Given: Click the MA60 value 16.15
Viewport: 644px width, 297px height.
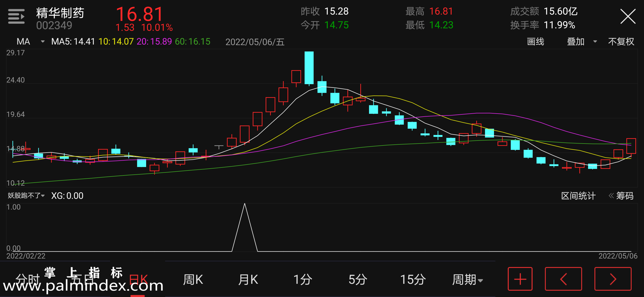Looking at the screenshot, I should (193, 42).
